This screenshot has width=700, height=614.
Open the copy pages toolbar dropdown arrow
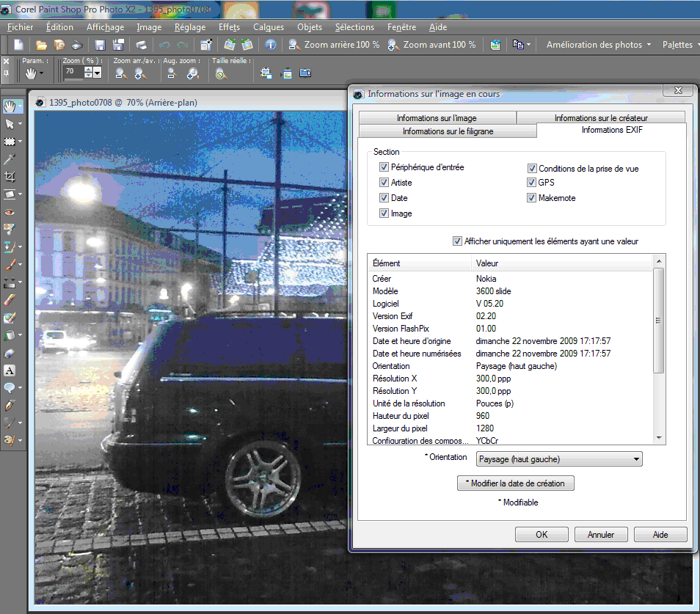(x=528, y=45)
